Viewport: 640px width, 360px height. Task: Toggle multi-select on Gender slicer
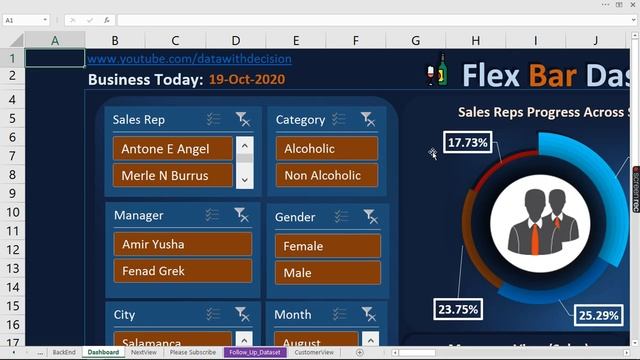(x=341, y=216)
